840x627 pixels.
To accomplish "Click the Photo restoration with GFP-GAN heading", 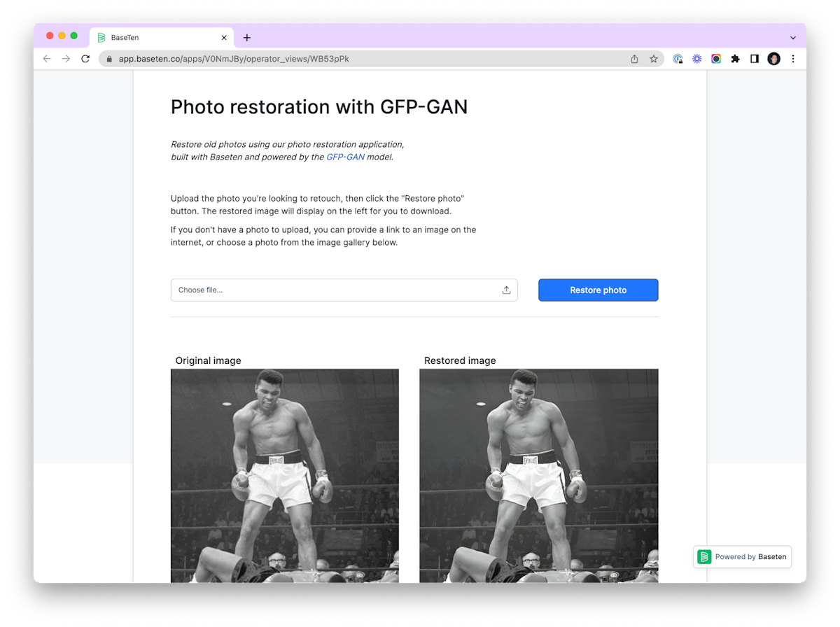I will [319, 106].
